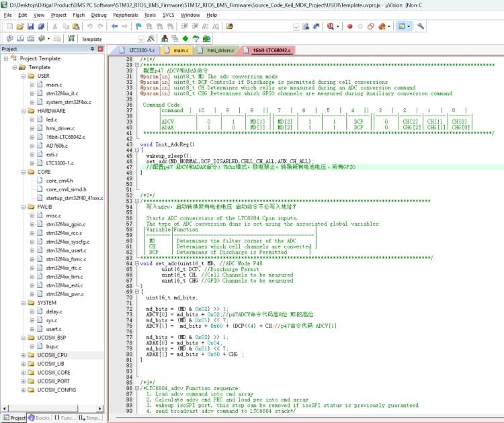Open the Project menu
Screen dimensions: 504x423
point(58,15)
